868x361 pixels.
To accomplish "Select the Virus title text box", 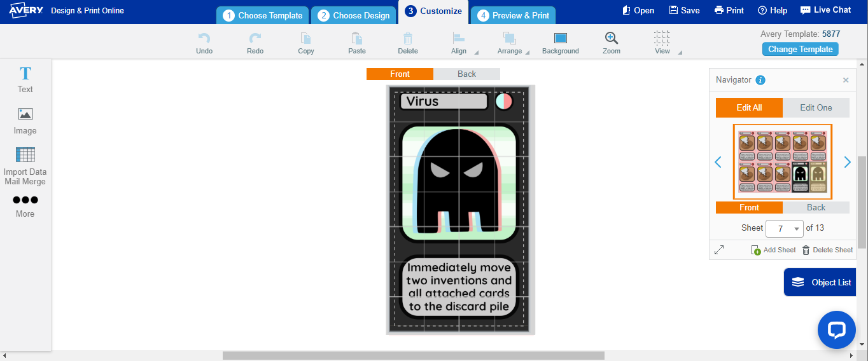I will [444, 102].
